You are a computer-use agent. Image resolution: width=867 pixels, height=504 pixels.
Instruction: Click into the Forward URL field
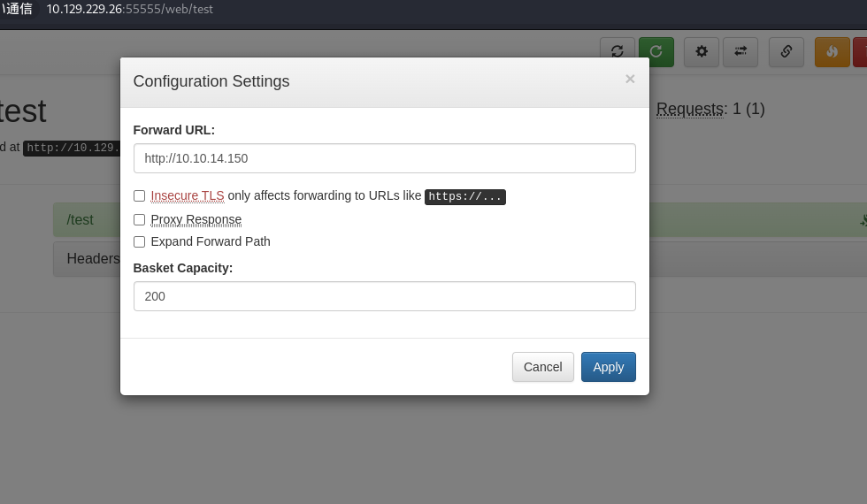[384, 158]
